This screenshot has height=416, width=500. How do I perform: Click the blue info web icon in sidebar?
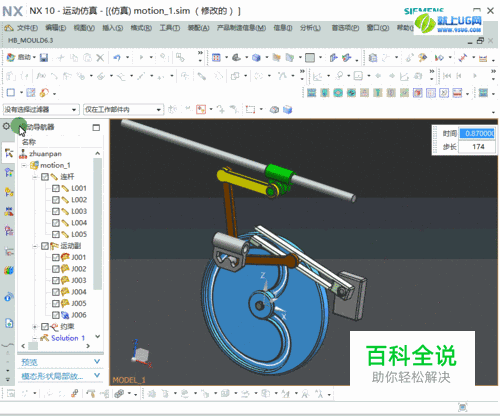(9, 297)
